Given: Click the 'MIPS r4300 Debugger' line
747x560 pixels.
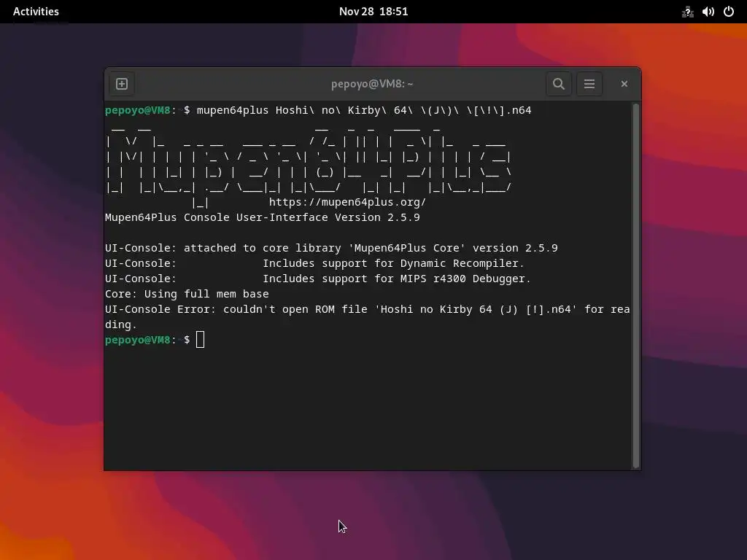Looking at the screenshot, I should 318,279.
